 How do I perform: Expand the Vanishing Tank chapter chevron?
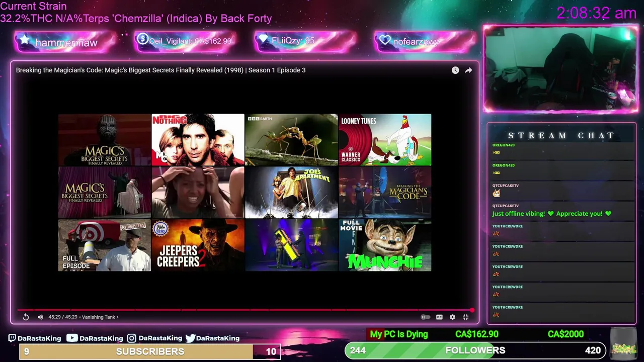[x=117, y=317]
